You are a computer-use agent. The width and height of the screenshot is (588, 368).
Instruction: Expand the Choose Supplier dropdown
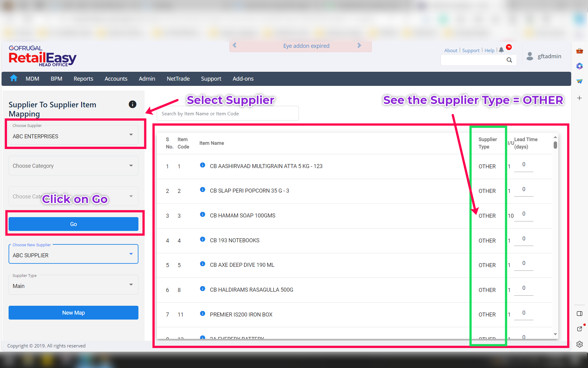(73, 135)
